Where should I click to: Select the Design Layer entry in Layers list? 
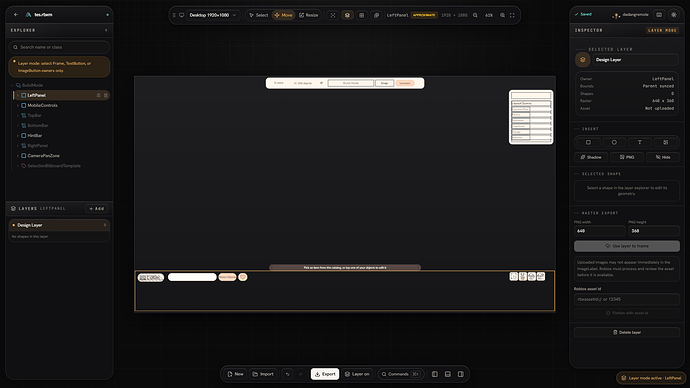coord(59,225)
